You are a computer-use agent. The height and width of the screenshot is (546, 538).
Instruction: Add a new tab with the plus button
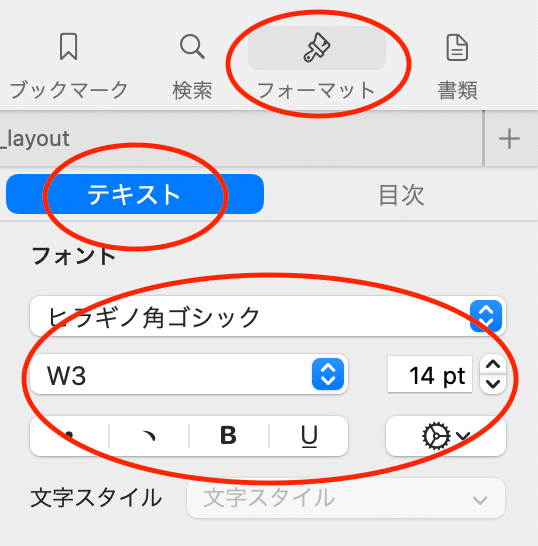(509, 139)
